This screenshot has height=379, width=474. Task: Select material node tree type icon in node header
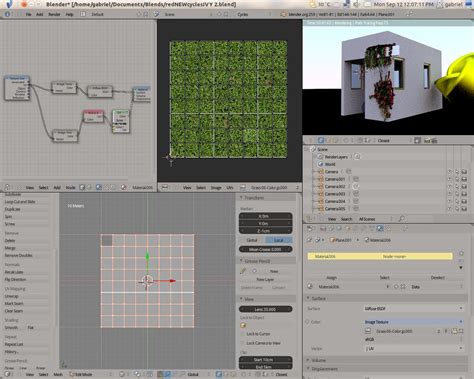tap(99, 188)
